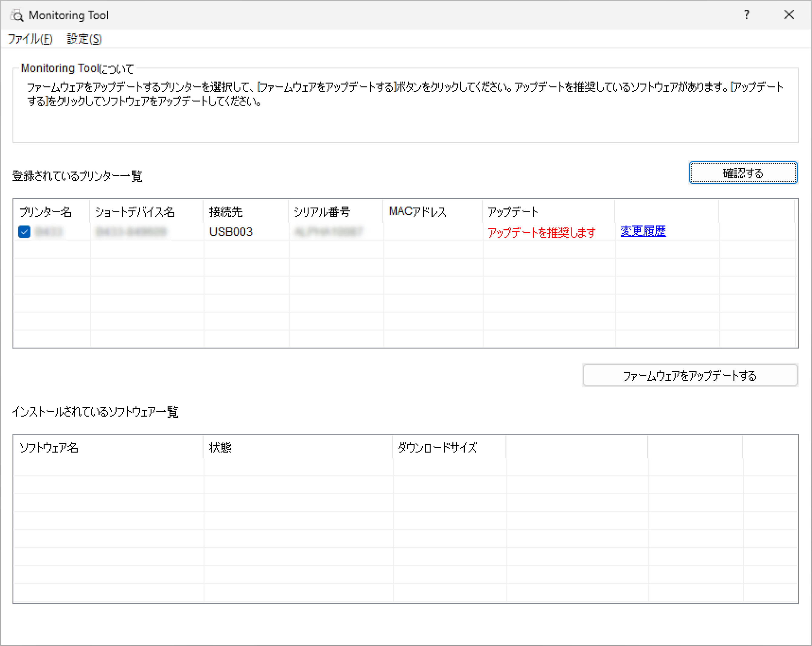
Task: Click the ダウンロードサイズ column header
Action: pos(449,447)
